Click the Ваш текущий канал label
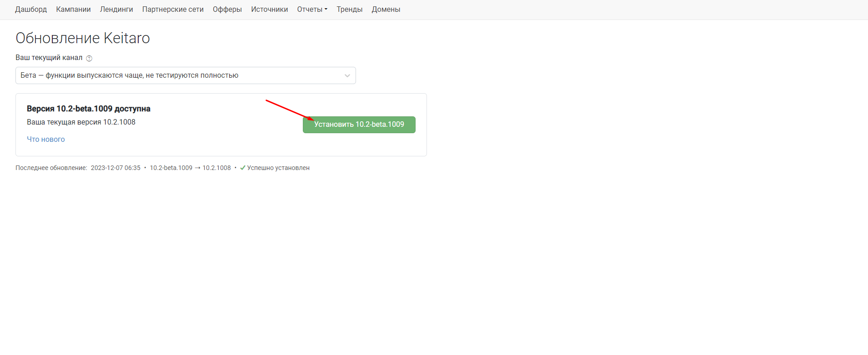The width and height of the screenshot is (868, 355). point(49,58)
